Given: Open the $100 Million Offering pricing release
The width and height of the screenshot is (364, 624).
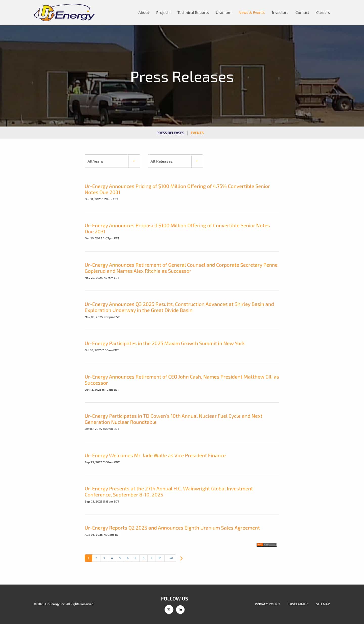Looking at the screenshot, I should click(177, 189).
